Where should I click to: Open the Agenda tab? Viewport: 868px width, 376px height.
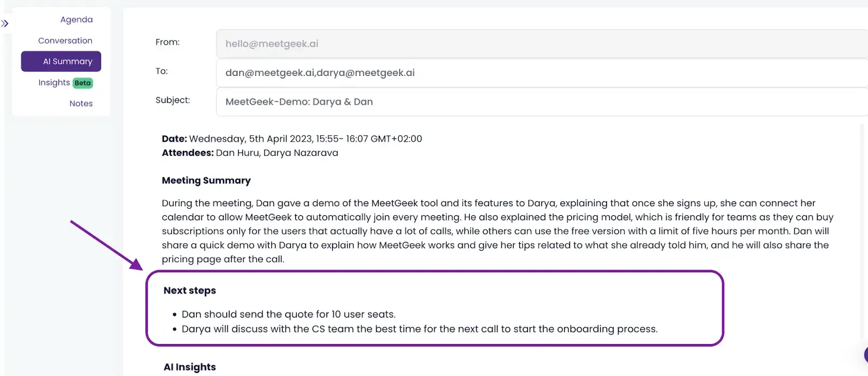76,20
